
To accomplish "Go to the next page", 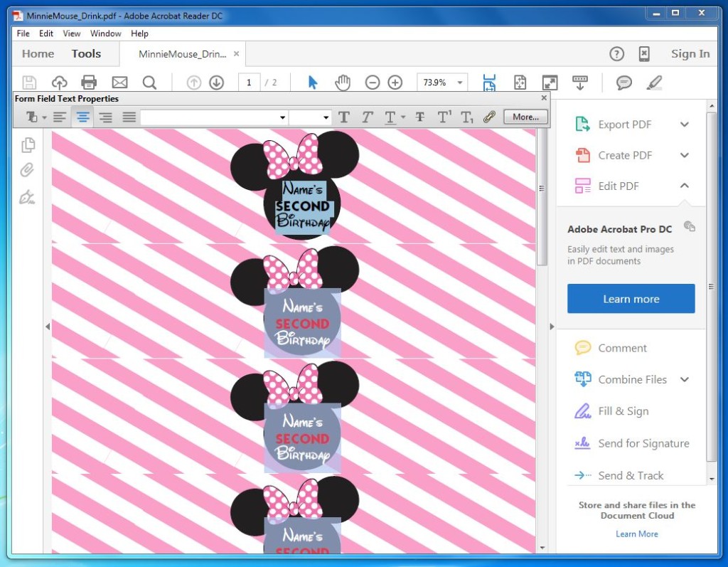I will [217, 82].
